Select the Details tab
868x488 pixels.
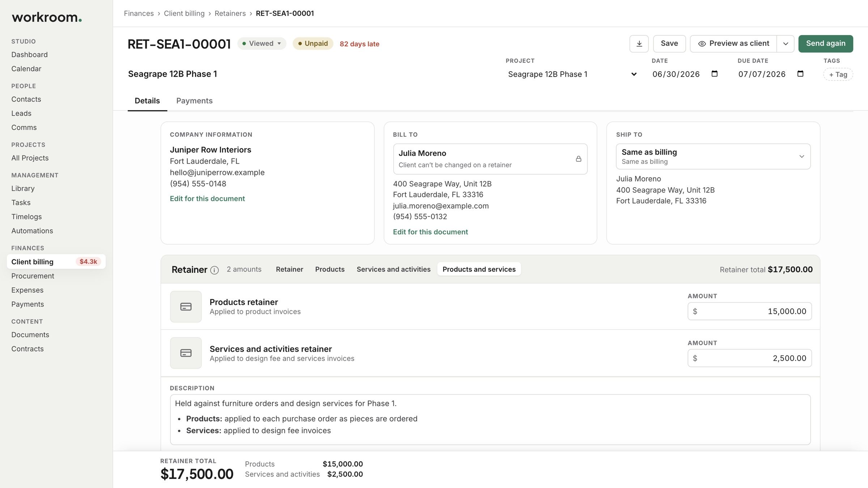[147, 101]
